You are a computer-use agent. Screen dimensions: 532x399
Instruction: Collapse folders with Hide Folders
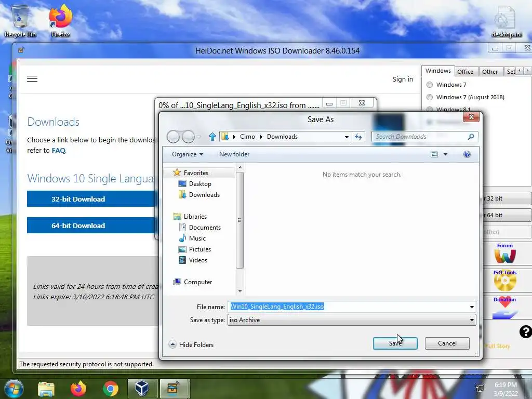coord(191,345)
